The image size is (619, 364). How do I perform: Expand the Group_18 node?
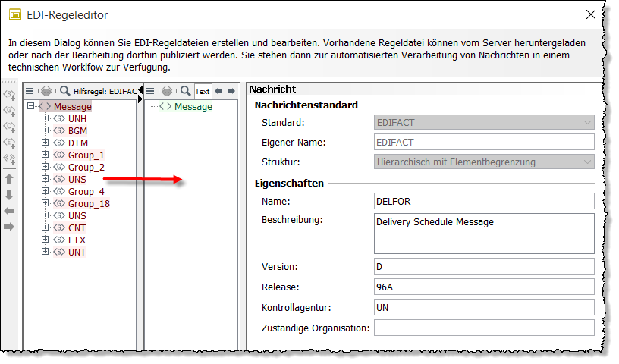pos(45,203)
